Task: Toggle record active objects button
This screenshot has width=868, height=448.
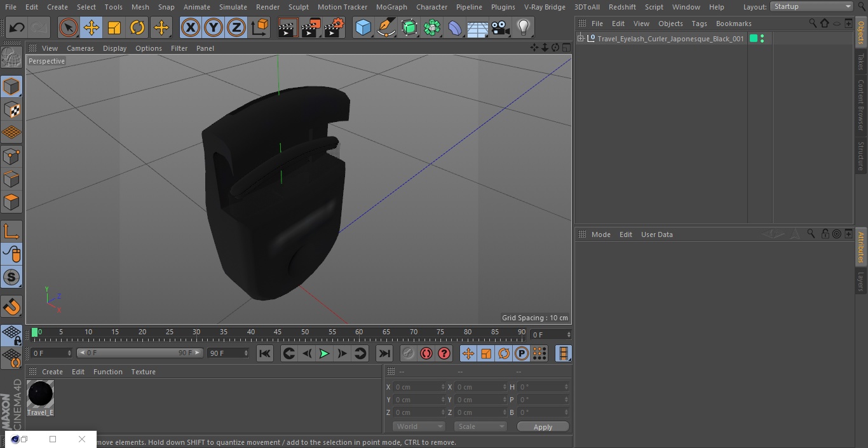Action: [409, 353]
